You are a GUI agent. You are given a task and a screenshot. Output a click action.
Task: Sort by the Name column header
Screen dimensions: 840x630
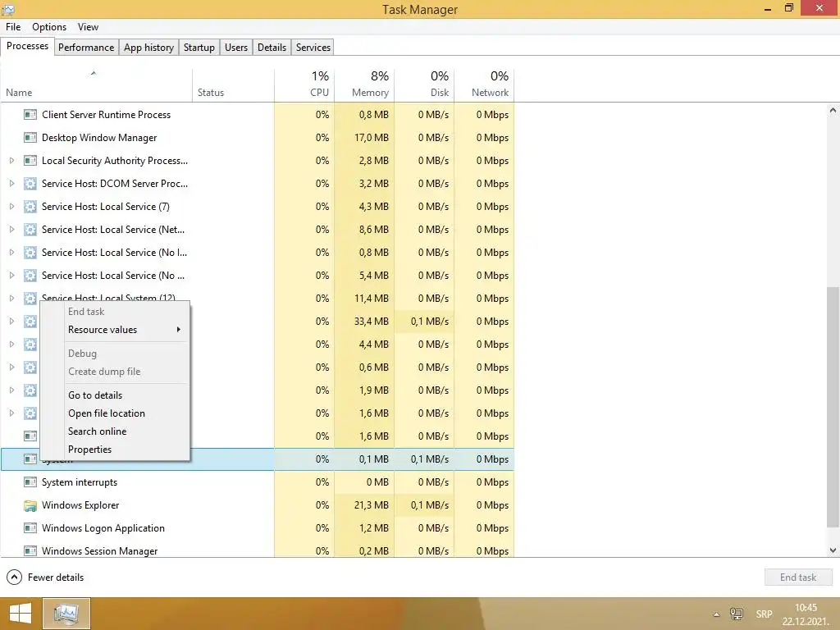97,84
